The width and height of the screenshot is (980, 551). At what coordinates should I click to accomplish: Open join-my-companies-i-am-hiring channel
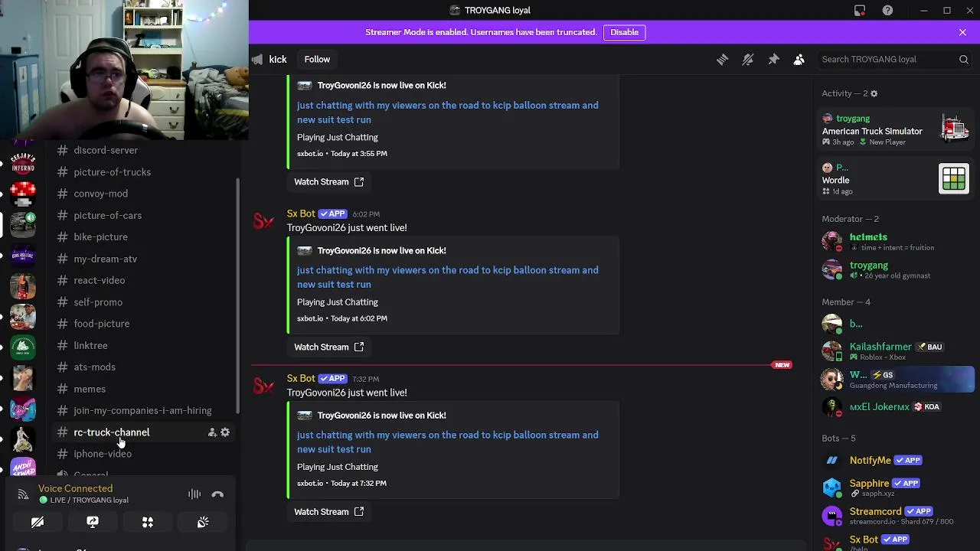pyautogui.click(x=143, y=411)
